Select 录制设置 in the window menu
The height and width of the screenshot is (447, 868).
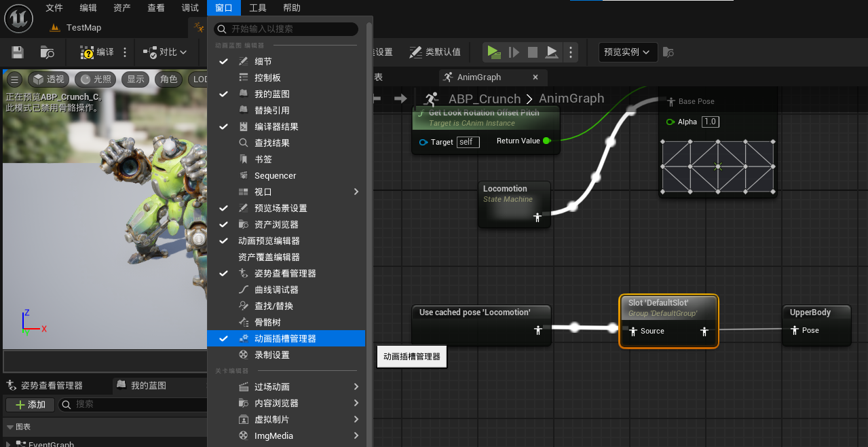[x=286, y=355]
